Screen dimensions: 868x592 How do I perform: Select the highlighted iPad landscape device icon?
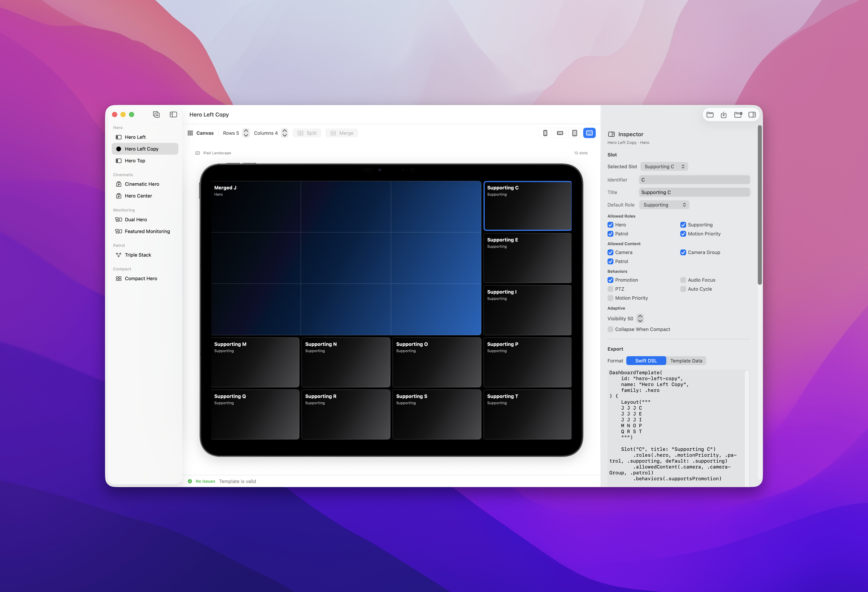[589, 133]
